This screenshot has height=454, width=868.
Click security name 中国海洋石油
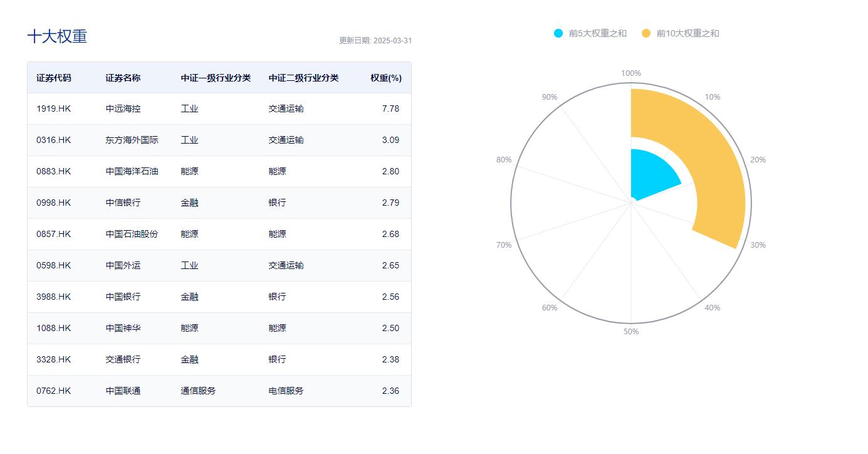(132, 171)
